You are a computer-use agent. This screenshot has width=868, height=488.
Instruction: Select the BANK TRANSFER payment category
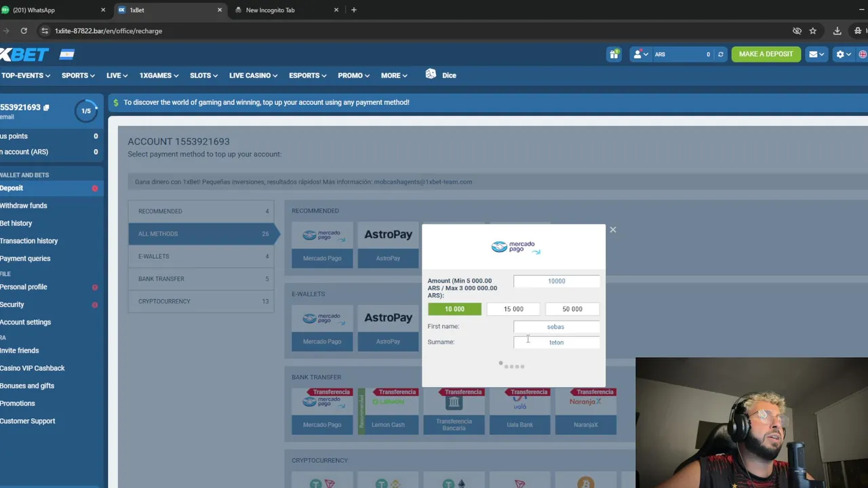tap(201, 279)
